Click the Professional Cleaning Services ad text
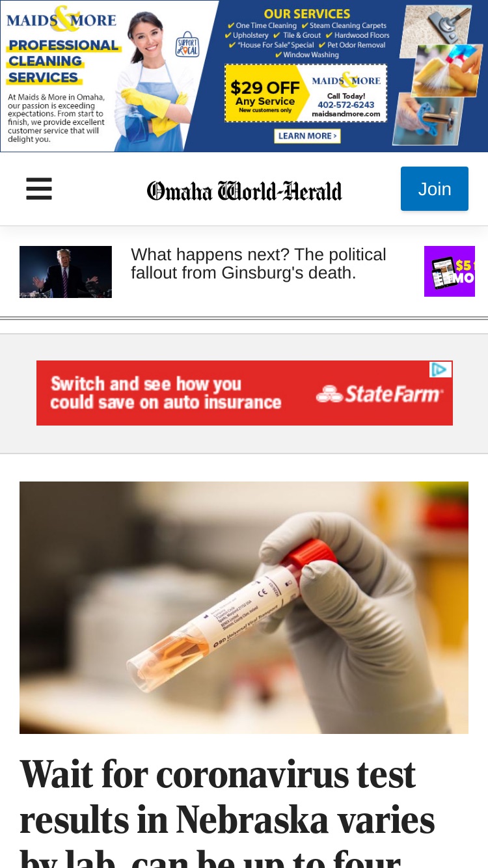The image size is (488, 868). point(63,61)
